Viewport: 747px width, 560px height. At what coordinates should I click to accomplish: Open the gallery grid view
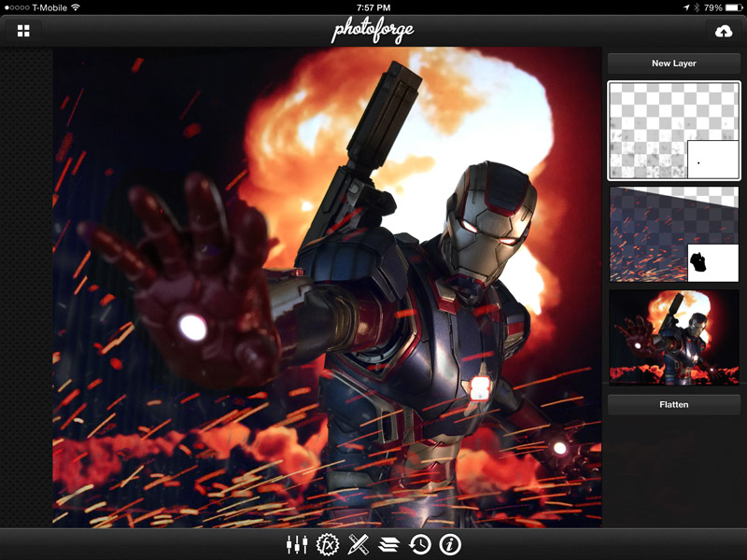(x=23, y=31)
